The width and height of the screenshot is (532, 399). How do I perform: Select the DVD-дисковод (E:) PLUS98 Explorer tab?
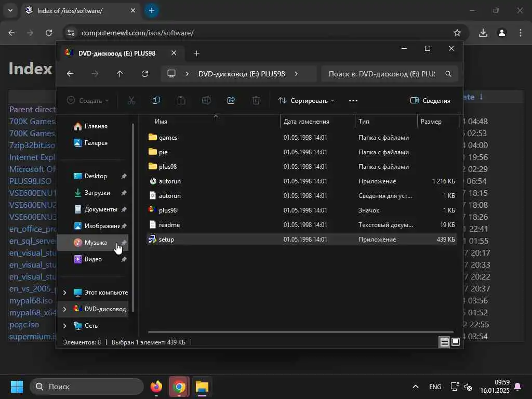(x=117, y=54)
